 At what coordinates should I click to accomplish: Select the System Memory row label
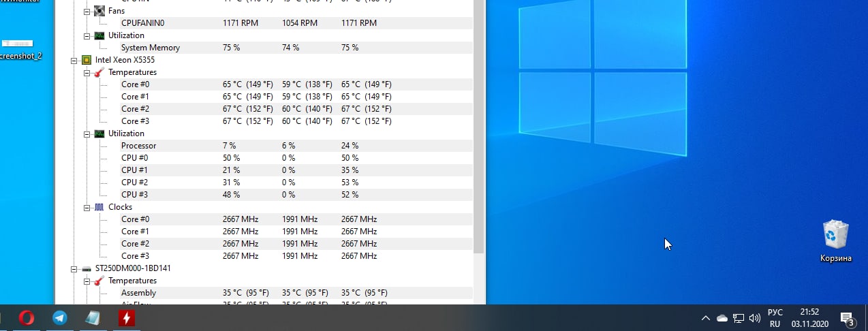point(151,48)
